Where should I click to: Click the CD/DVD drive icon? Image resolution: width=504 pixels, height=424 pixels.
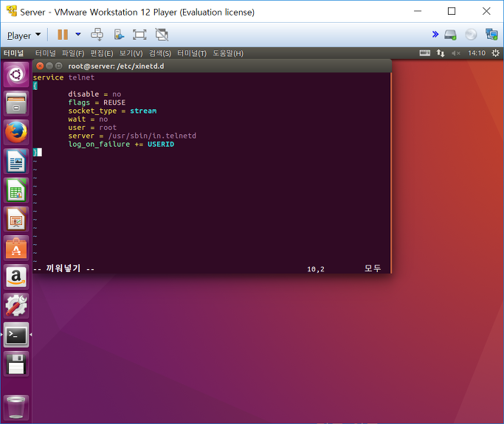coord(471,35)
